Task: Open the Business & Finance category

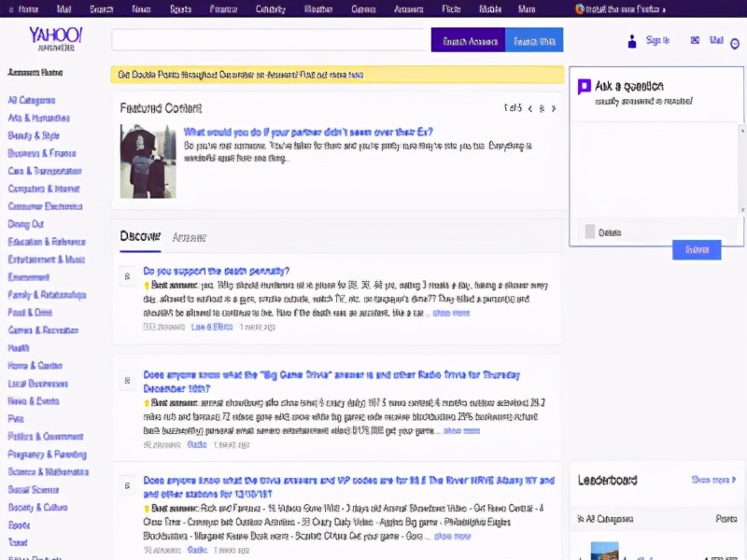Action: click(x=42, y=153)
